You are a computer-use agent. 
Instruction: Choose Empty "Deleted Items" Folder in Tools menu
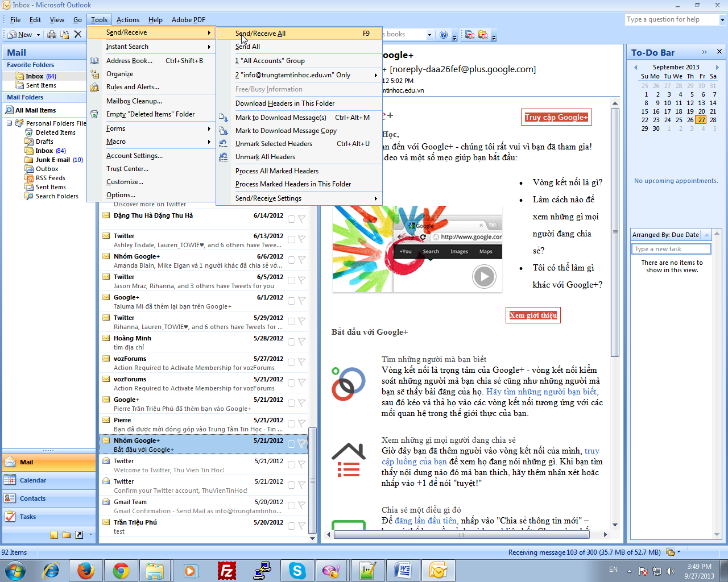[x=150, y=114]
